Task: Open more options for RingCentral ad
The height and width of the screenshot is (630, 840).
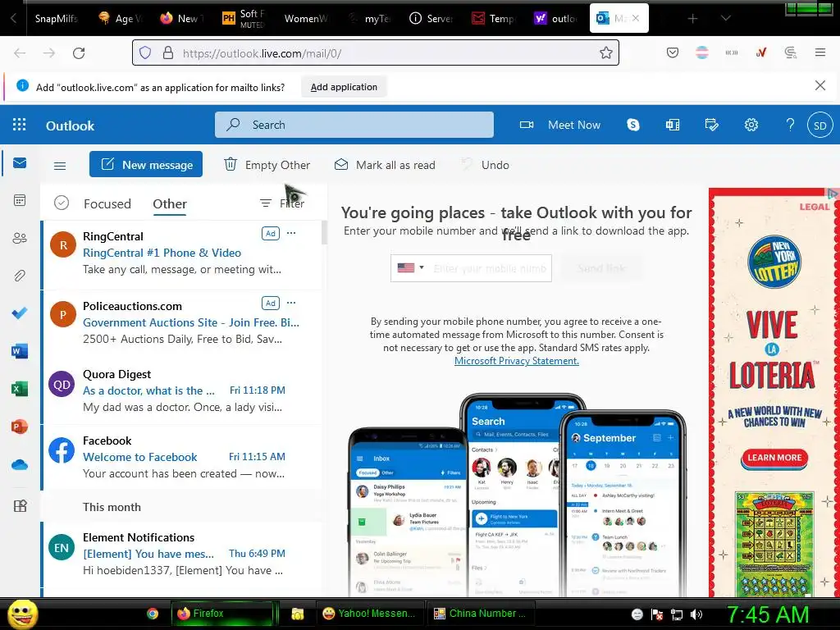Action: [291, 233]
